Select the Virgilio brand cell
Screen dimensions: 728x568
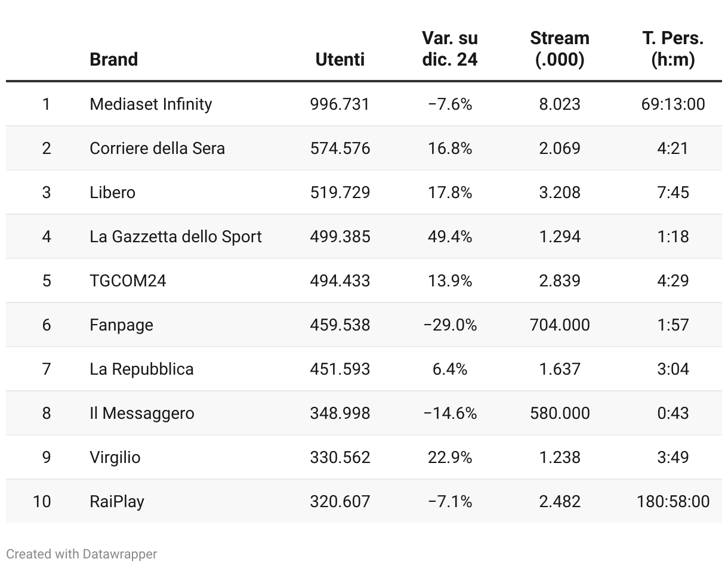[x=115, y=457]
